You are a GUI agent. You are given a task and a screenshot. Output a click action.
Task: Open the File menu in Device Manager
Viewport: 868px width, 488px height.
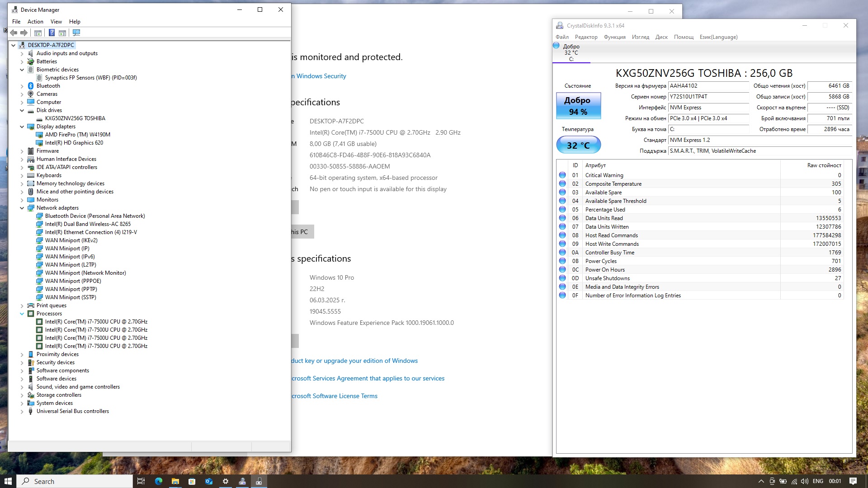click(16, 21)
